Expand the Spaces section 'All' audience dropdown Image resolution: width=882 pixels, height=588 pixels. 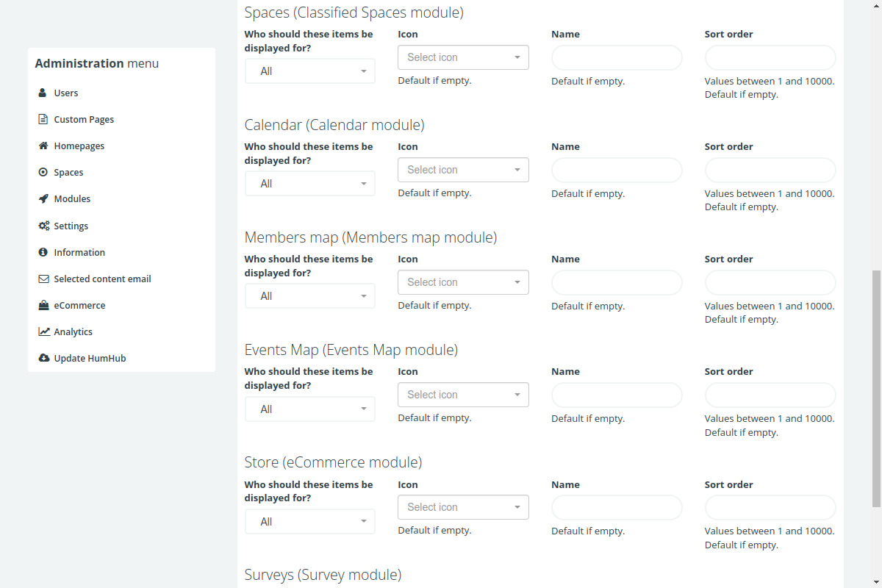coord(309,71)
